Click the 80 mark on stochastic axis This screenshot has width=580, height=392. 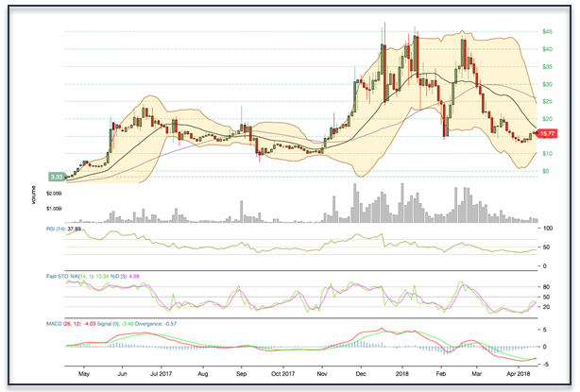click(x=546, y=287)
